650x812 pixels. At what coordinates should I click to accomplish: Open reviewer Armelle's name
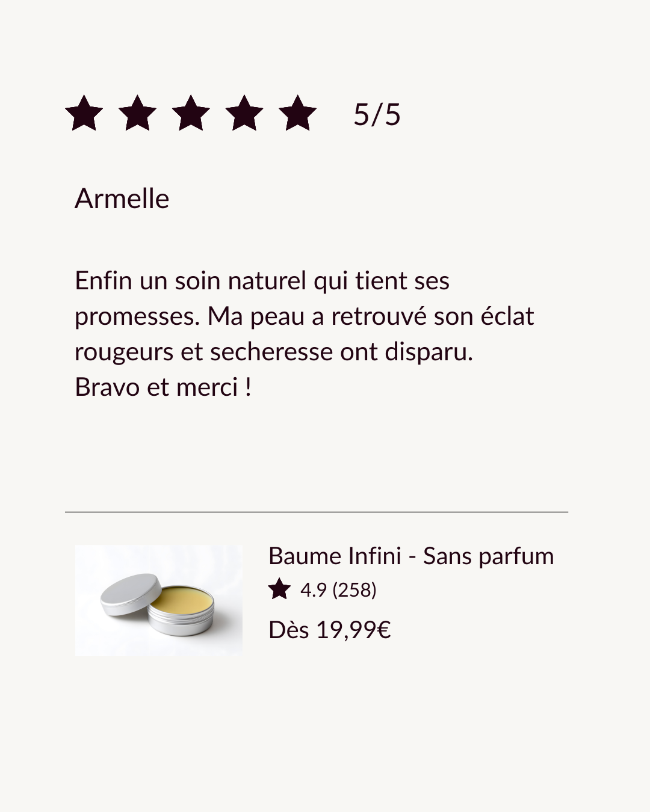(122, 198)
